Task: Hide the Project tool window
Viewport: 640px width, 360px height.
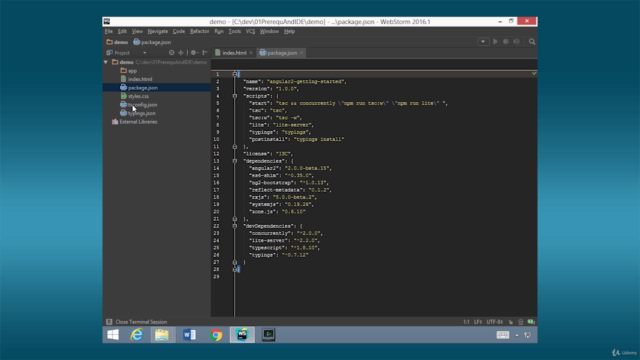Action: click(x=204, y=53)
